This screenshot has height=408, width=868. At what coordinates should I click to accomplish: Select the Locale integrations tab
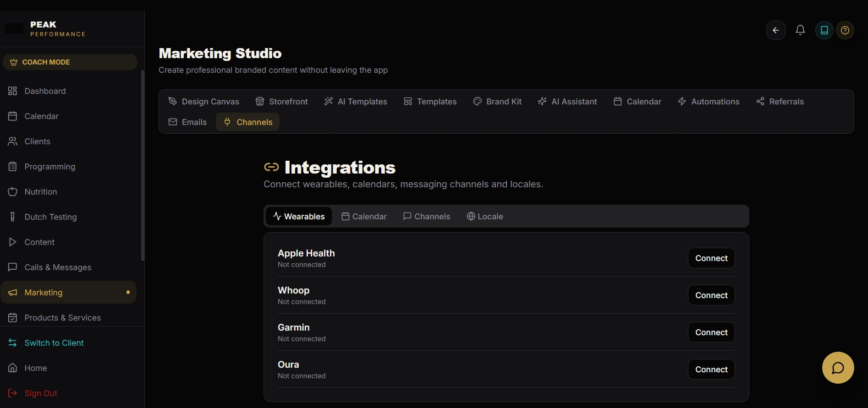pos(485,216)
